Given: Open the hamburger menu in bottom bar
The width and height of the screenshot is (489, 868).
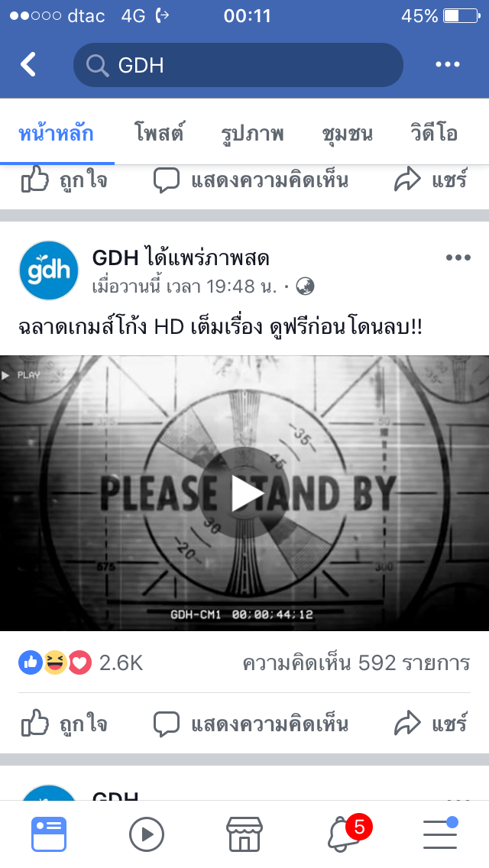Looking at the screenshot, I should tap(440, 834).
